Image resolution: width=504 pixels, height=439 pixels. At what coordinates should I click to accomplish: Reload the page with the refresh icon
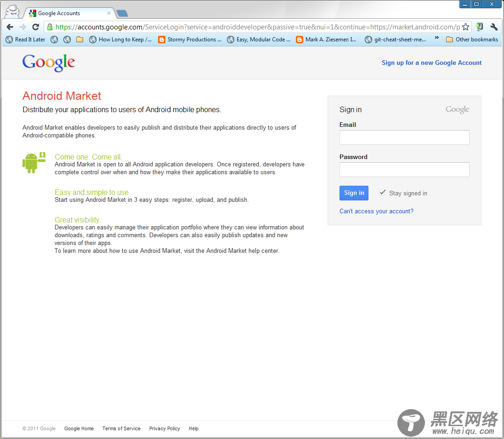click(x=36, y=27)
